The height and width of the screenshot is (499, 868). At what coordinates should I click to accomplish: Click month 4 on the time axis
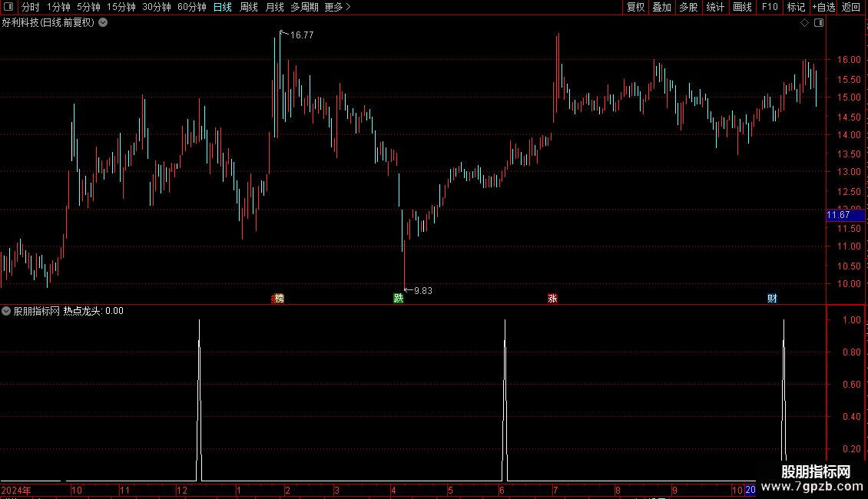(393, 490)
